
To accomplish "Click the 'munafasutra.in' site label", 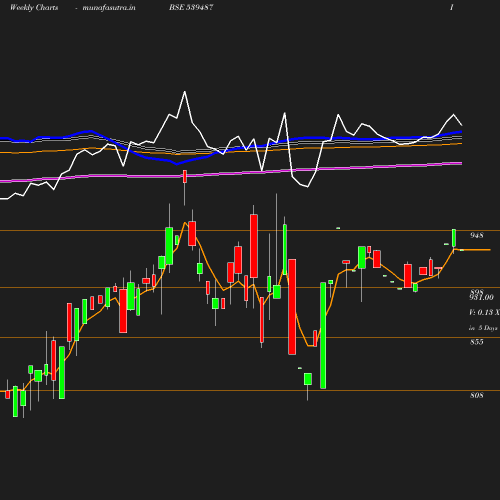I will pyautogui.click(x=109, y=8).
